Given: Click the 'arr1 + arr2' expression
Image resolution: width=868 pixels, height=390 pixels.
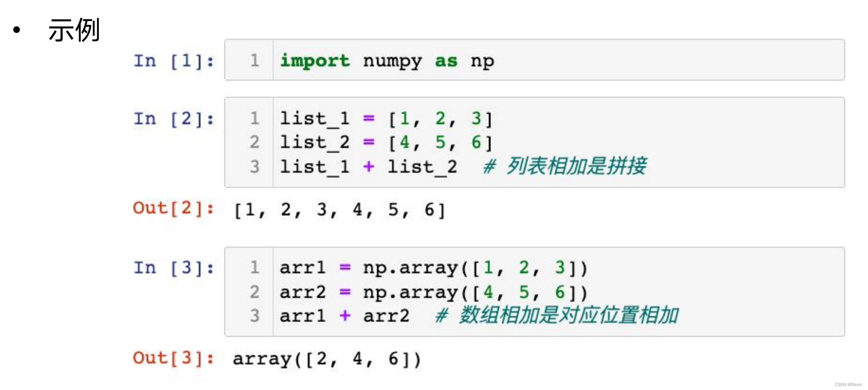Looking at the screenshot, I should coord(345,316).
